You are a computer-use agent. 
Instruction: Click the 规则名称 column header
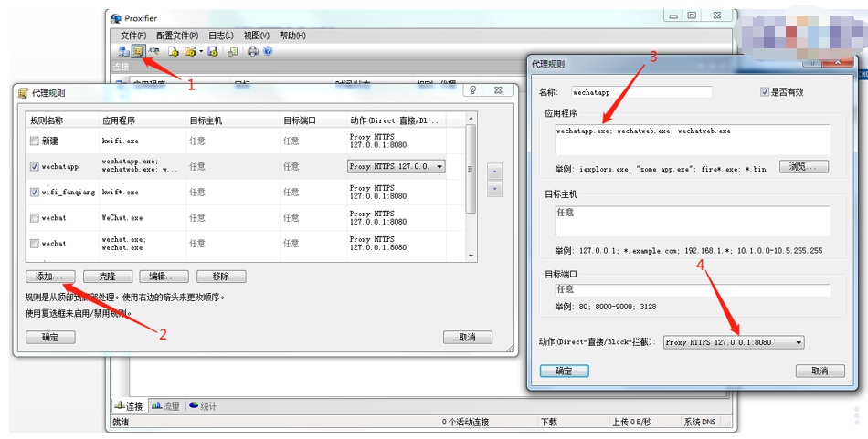(x=62, y=120)
